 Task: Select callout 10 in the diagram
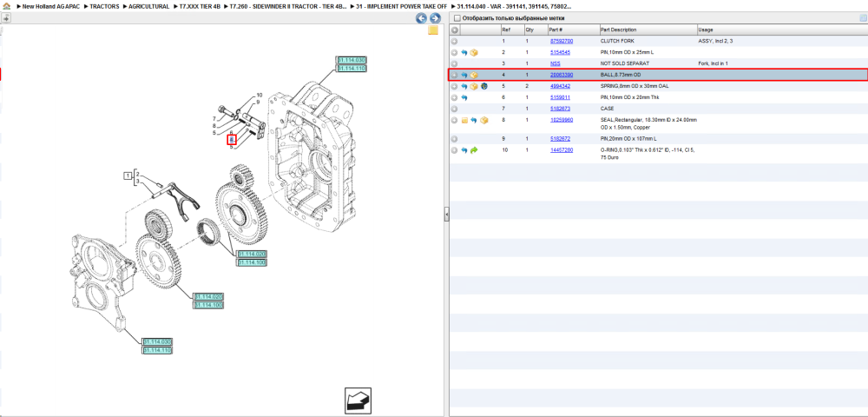point(259,96)
